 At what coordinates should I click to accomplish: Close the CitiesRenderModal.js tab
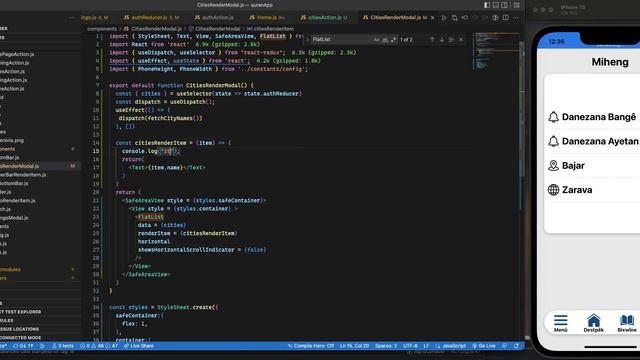(432, 18)
